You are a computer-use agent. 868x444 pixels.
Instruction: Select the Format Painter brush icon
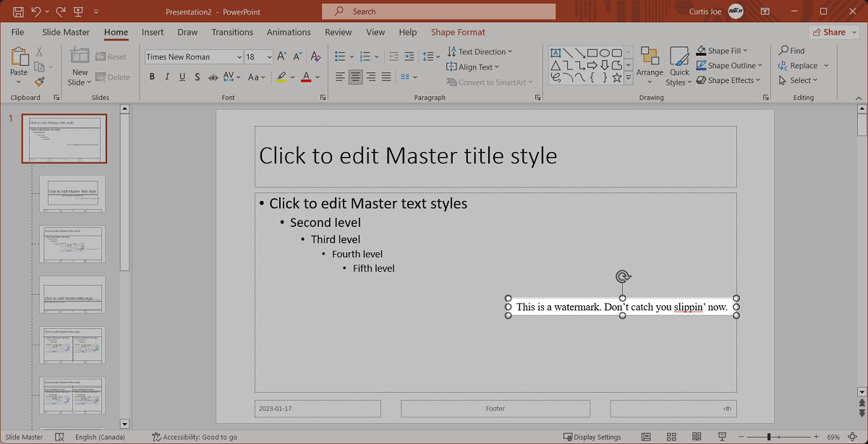point(39,82)
